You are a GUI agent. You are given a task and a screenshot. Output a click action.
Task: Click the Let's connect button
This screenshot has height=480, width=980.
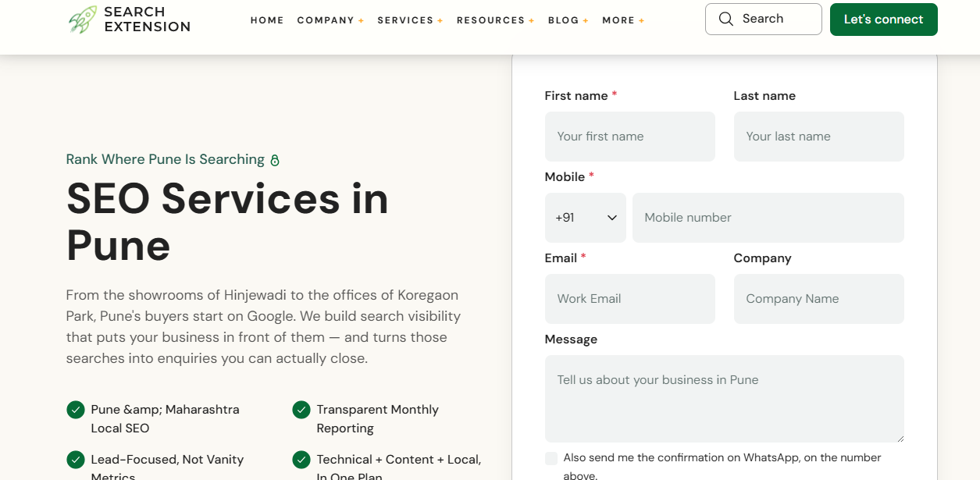[884, 20]
